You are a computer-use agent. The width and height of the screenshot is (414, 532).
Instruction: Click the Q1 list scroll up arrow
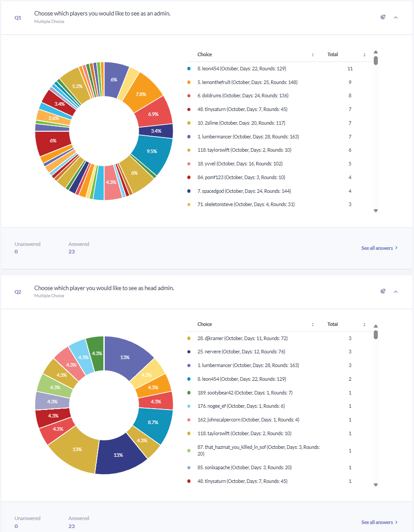pos(376,52)
